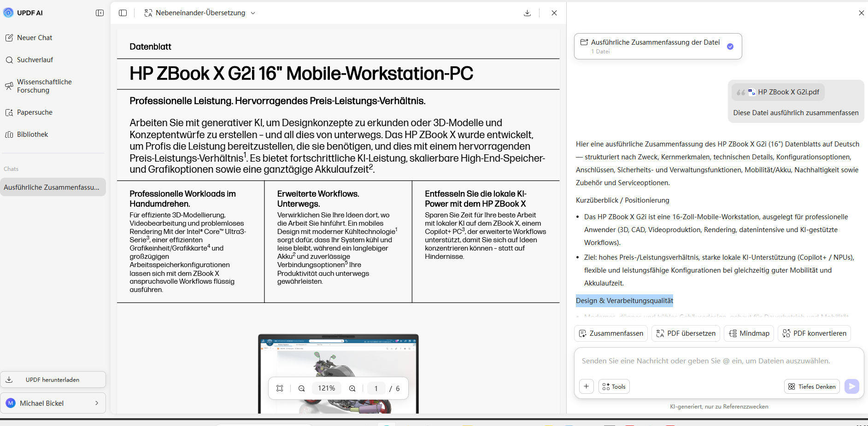Click the Wissenschaftliche Forschung telescope icon
Image resolution: width=868 pixels, height=426 pixels.
click(9, 86)
